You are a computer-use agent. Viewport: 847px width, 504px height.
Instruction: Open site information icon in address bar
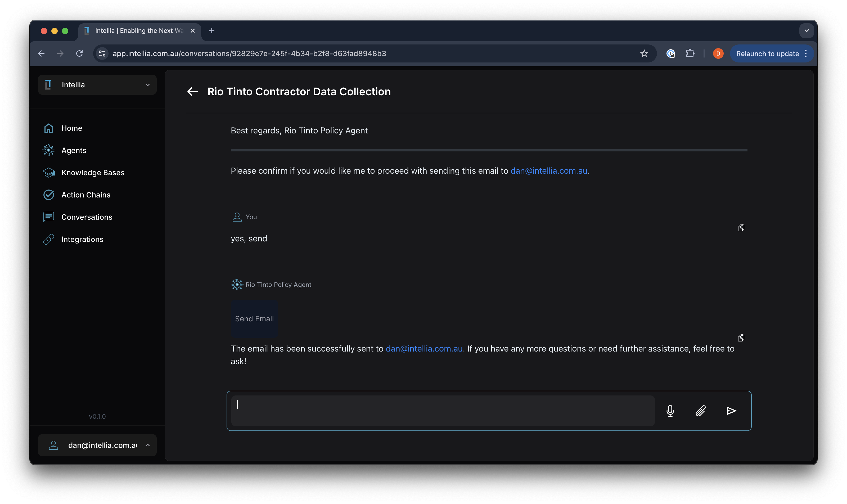[x=102, y=53]
